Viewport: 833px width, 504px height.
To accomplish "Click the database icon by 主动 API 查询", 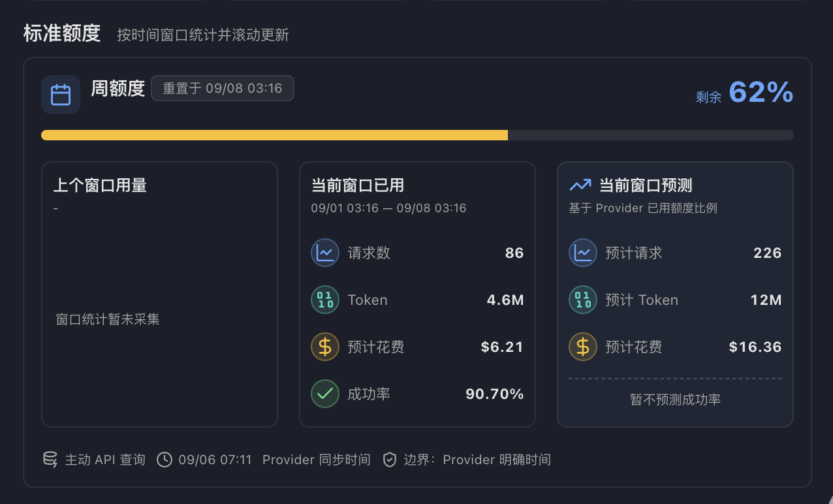I will (50, 460).
